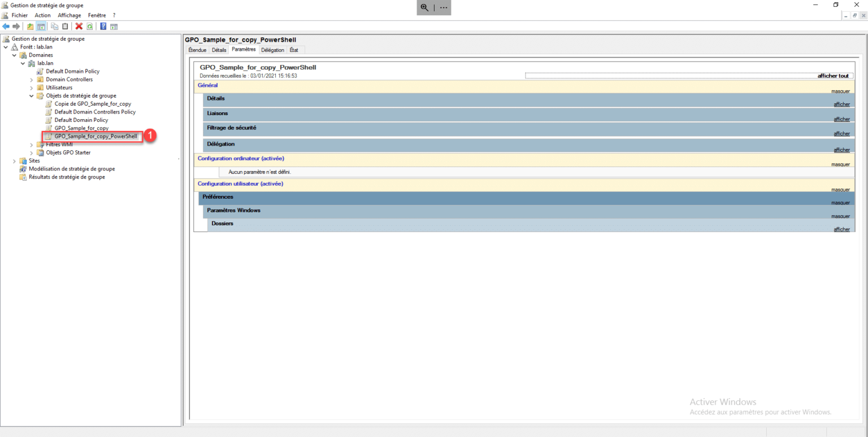Click the red X Delete toolbar icon
868x437 pixels.
79,27
